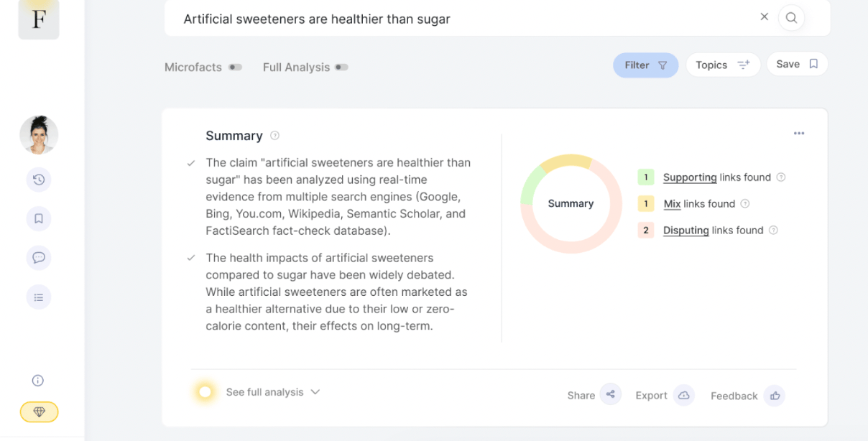Viewport: 868px width, 441px height.
Task: Click the info icon in sidebar
Action: click(38, 381)
